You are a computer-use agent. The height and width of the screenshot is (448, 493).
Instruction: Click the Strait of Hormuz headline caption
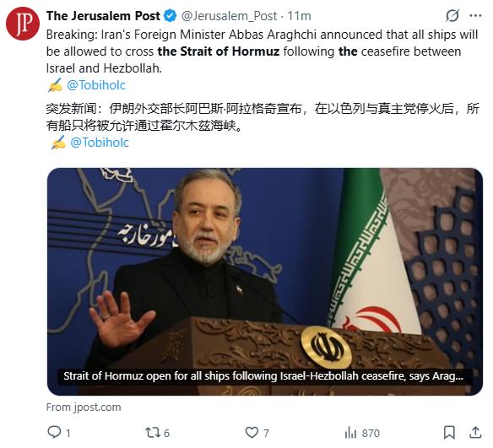tap(263, 376)
